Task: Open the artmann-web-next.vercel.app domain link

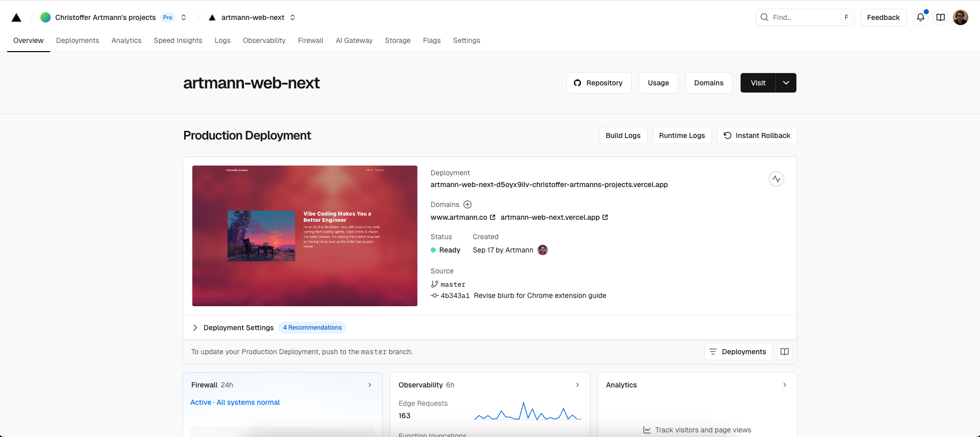Action: pyautogui.click(x=550, y=217)
